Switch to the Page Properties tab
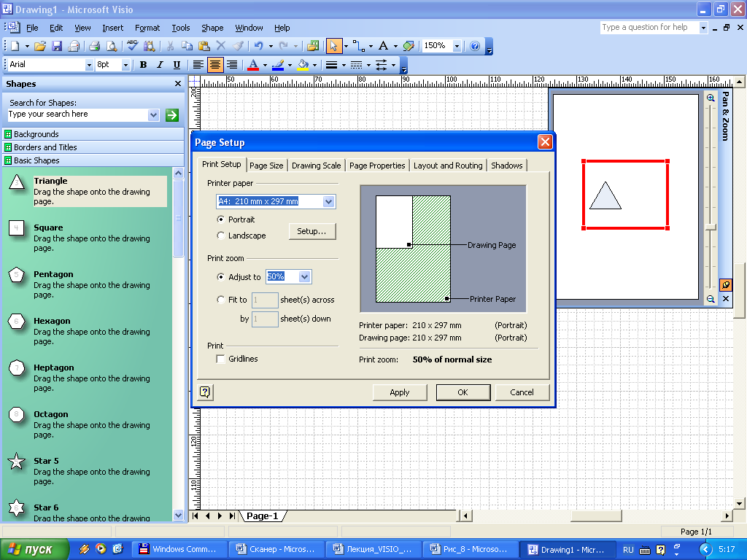The width and height of the screenshot is (747, 560). (377, 166)
